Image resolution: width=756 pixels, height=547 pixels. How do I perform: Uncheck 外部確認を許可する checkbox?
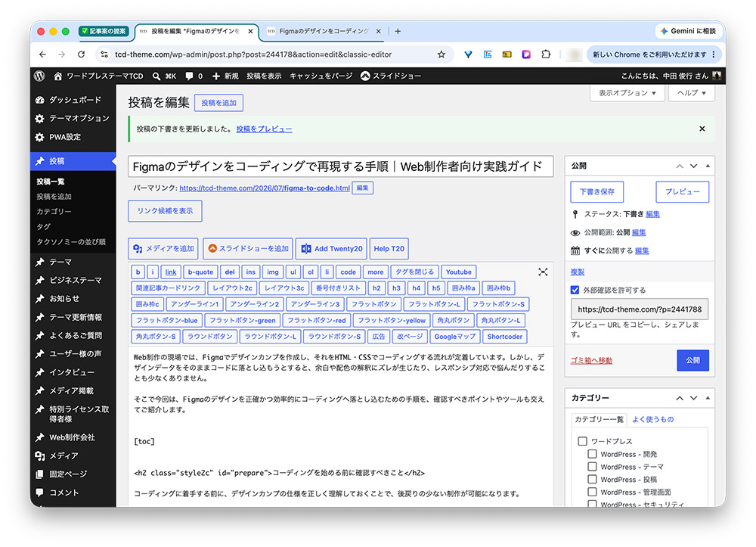click(x=575, y=290)
